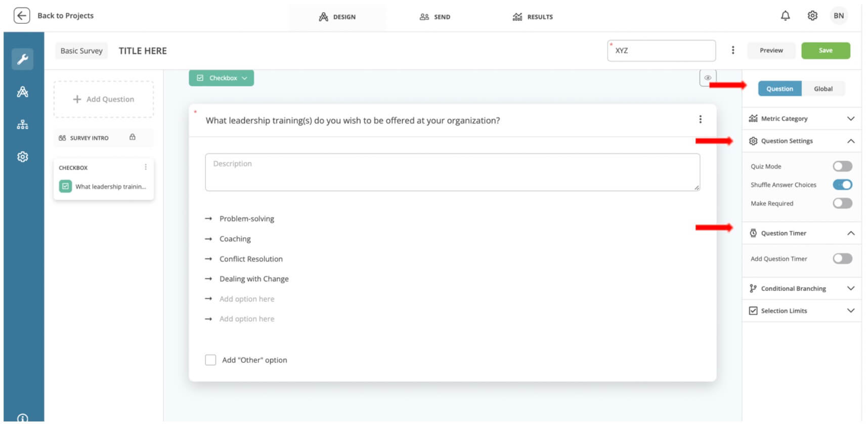Expand Metric Category section
This screenshot has width=868, height=424.
pyautogui.click(x=851, y=118)
